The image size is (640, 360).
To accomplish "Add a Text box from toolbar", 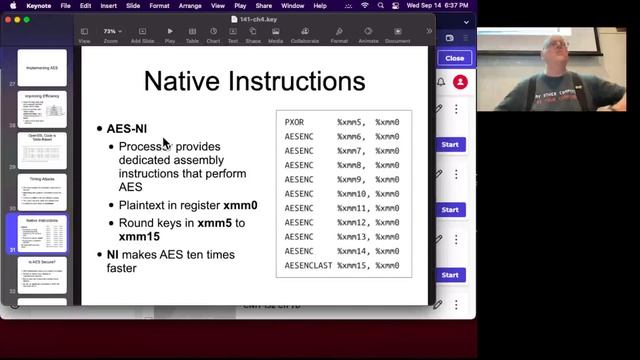I will click(233, 35).
